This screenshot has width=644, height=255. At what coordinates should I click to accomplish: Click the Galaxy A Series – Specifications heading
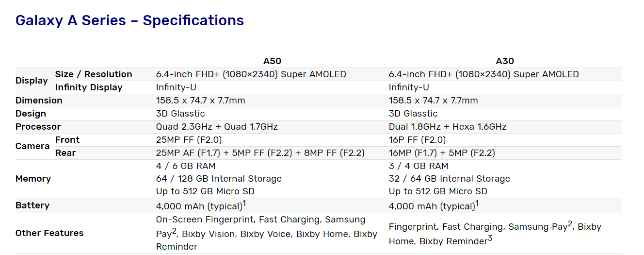tap(129, 20)
